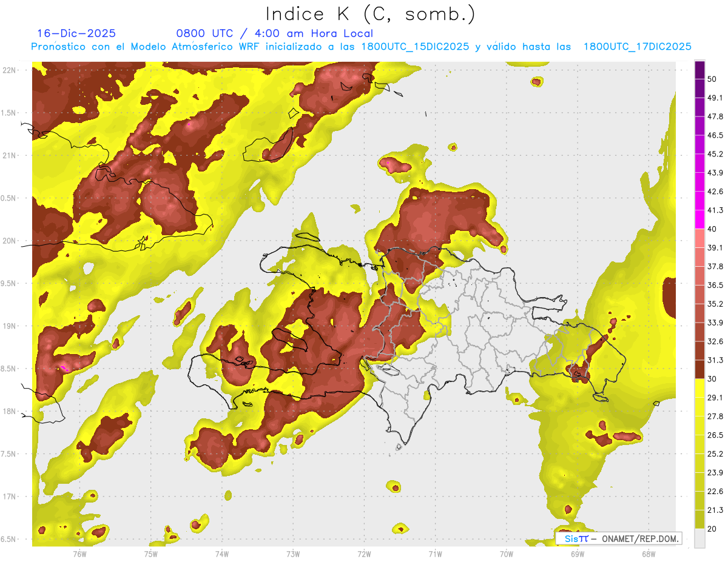The image size is (728, 562).
Task: Click the dark brown legend swatch between 30 and 31.3
Action: click(700, 369)
